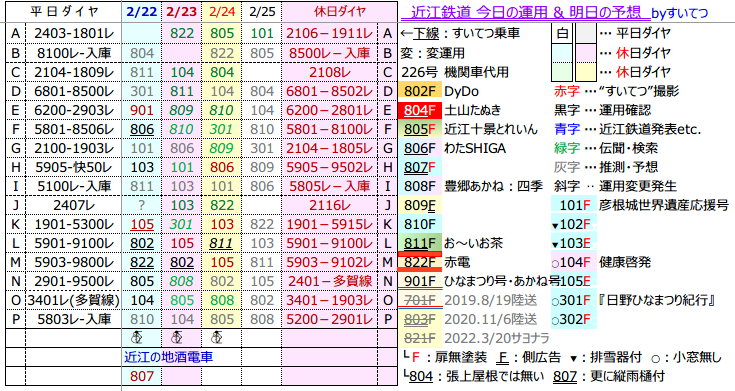Click row A weekday cell 2403-1801レ
The width and height of the screenshot is (735, 391).
click(74, 33)
